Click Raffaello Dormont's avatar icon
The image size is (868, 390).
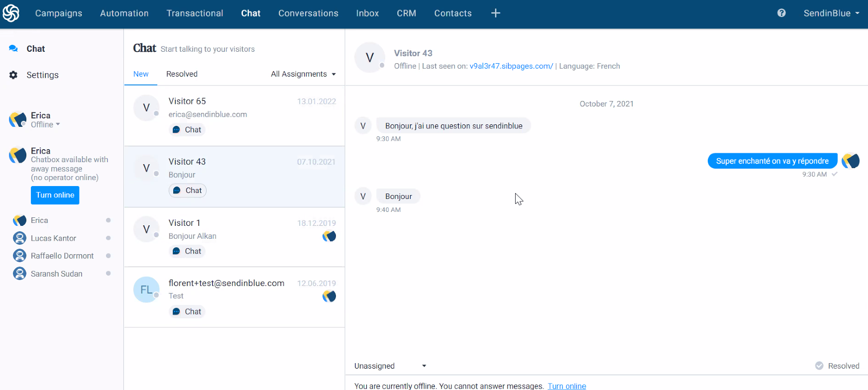[19, 256]
